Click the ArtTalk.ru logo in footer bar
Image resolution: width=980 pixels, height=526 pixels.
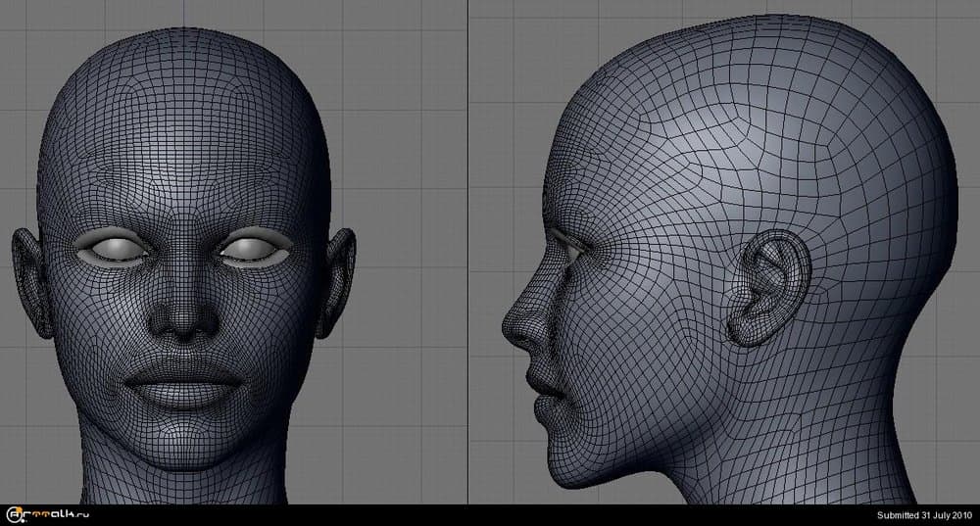click(x=48, y=515)
